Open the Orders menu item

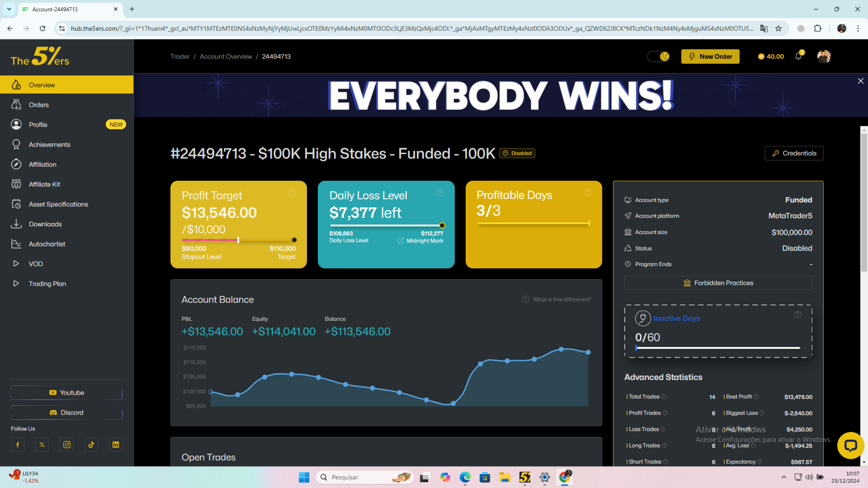coord(39,105)
